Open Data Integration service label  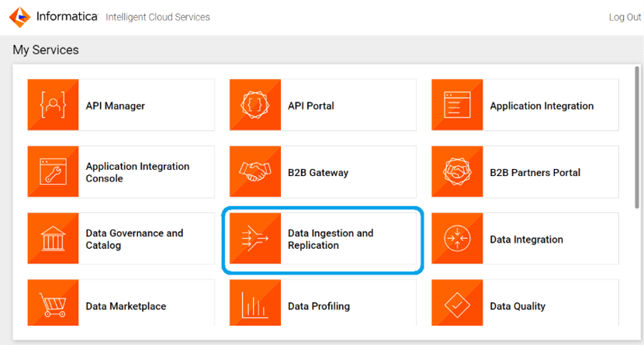pyautogui.click(x=527, y=240)
